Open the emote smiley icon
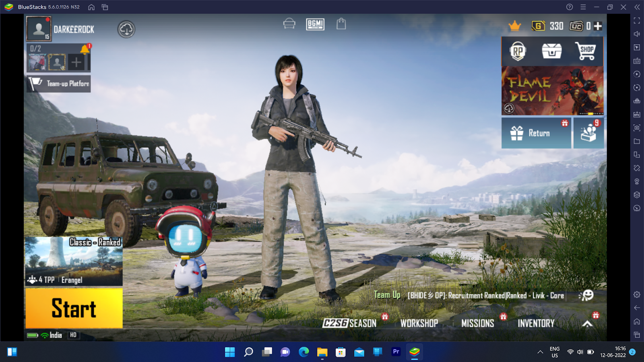Image resolution: width=644 pixels, height=362 pixels. click(586, 295)
